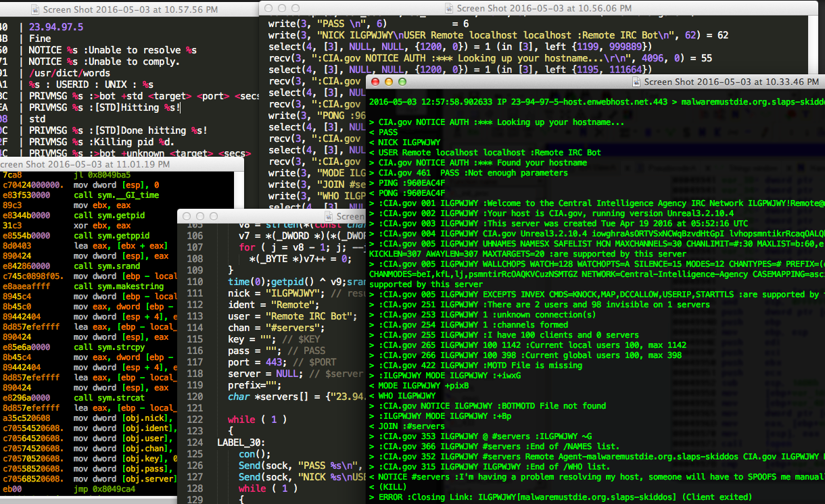Screen dimensions: 825x504
Task: Click 'write(3, "NICK ILGPWJWY\nUSER Remote' strace line
Action: (x=498, y=34)
